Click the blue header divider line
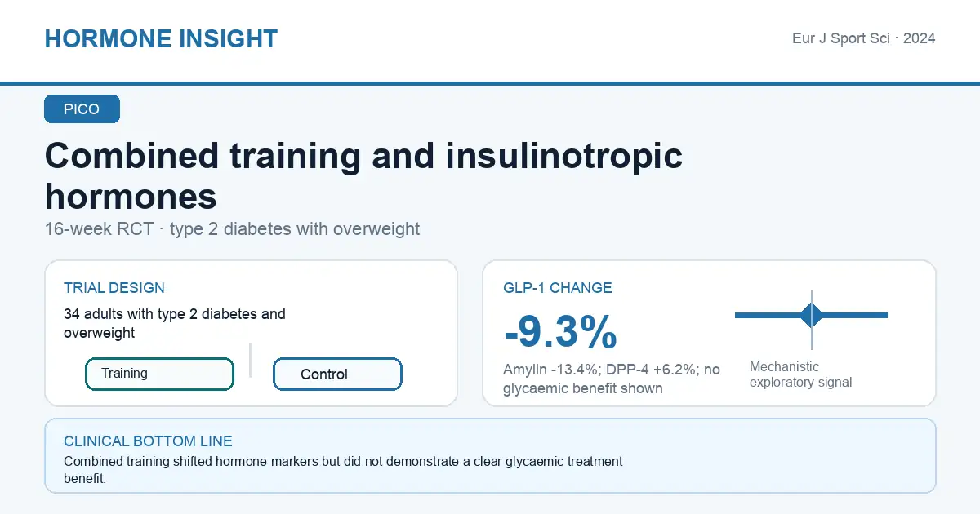This screenshot has height=514, width=980. (490, 83)
